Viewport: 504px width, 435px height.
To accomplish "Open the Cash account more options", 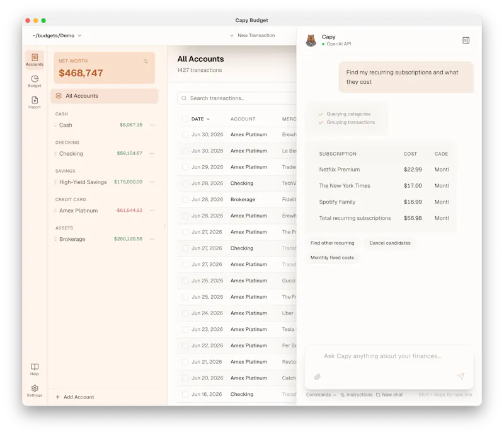I will (152, 125).
